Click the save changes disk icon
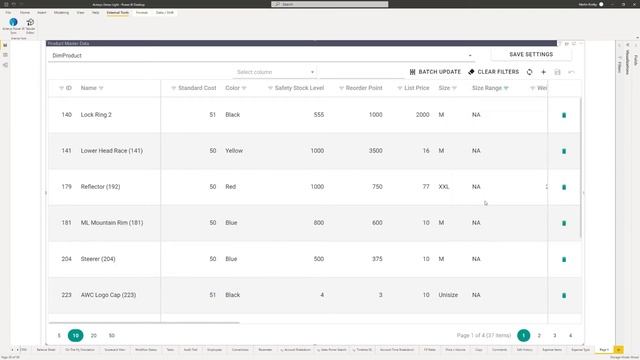640x360 pixels. click(x=557, y=72)
